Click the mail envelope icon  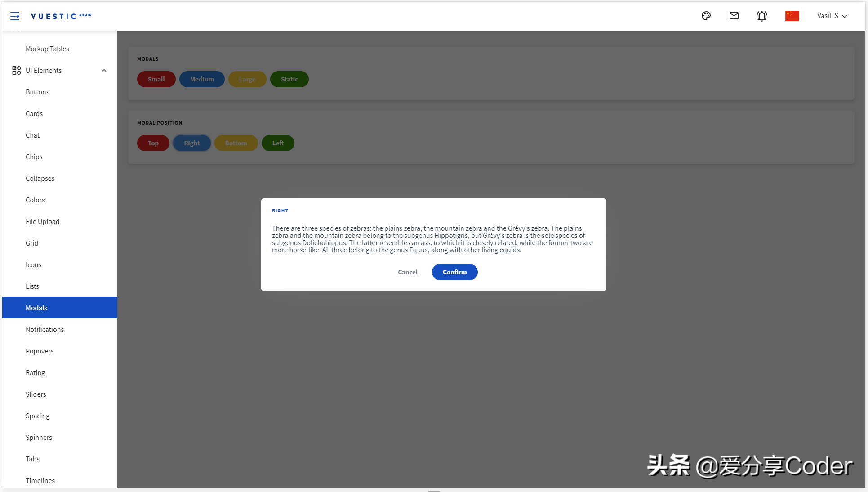pos(734,16)
